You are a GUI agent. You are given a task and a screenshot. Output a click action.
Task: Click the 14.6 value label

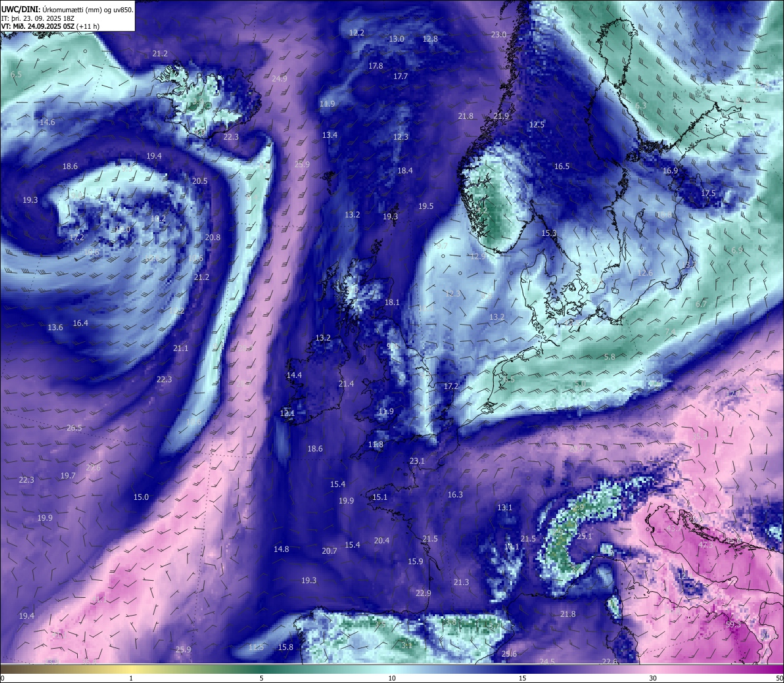pos(47,122)
